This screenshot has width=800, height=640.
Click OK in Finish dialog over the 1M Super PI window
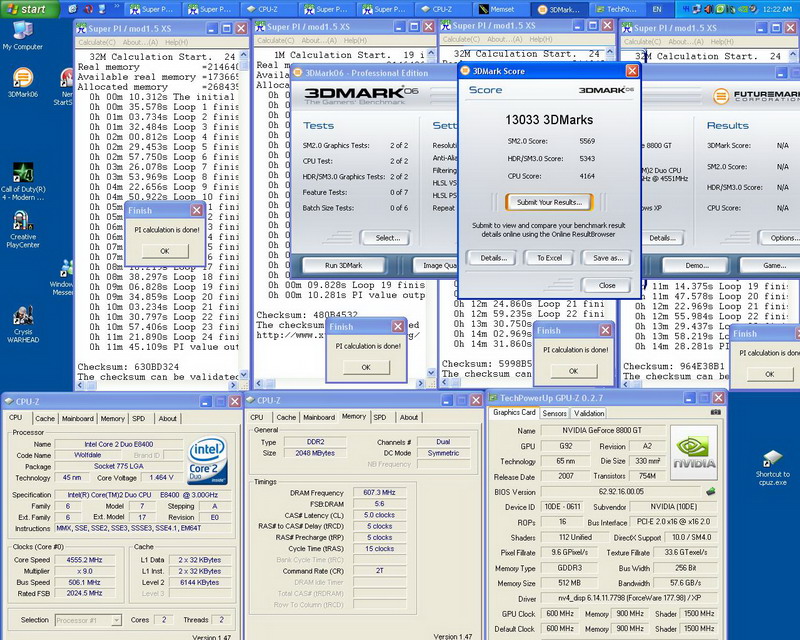point(366,367)
